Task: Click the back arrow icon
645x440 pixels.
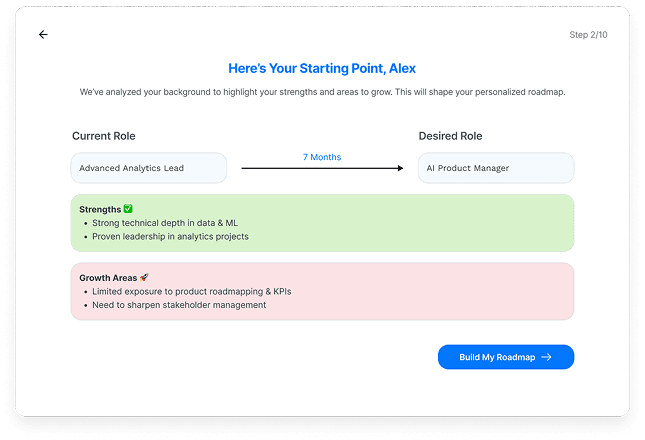Action: pos(43,35)
